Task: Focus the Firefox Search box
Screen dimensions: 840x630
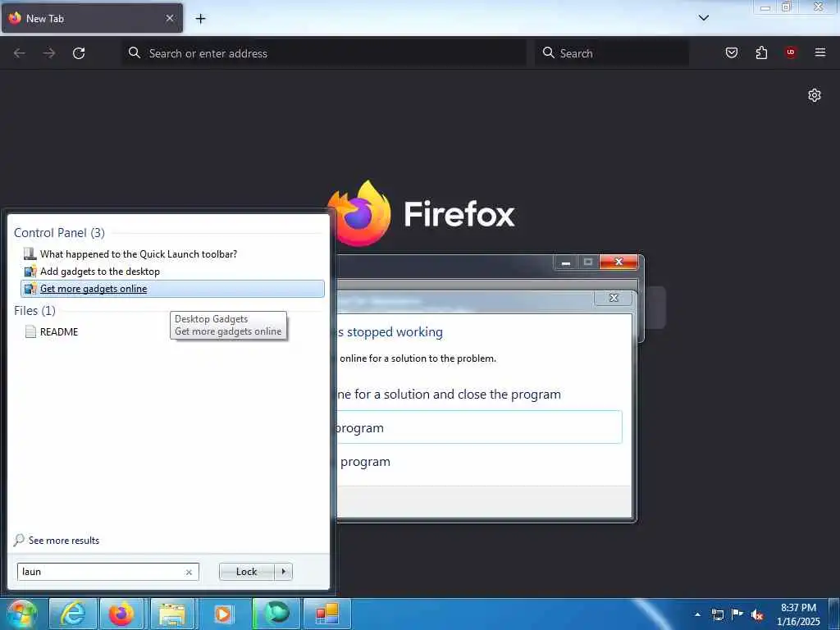Action: coord(612,53)
